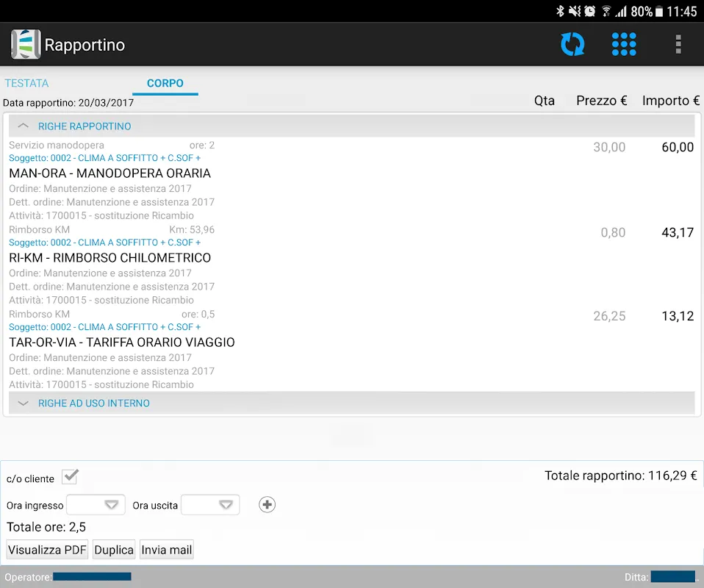
Task: Switch to the TESTATA tab
Action: point(27,83)
